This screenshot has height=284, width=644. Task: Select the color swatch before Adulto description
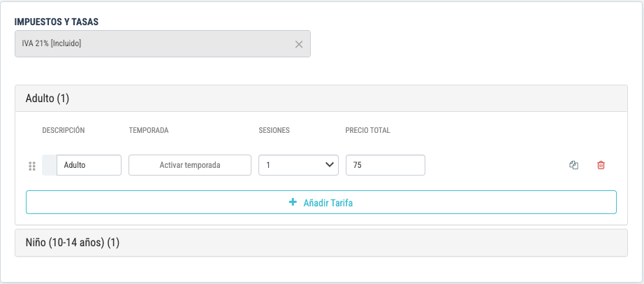pyautogui.click(x=50, y=165)
